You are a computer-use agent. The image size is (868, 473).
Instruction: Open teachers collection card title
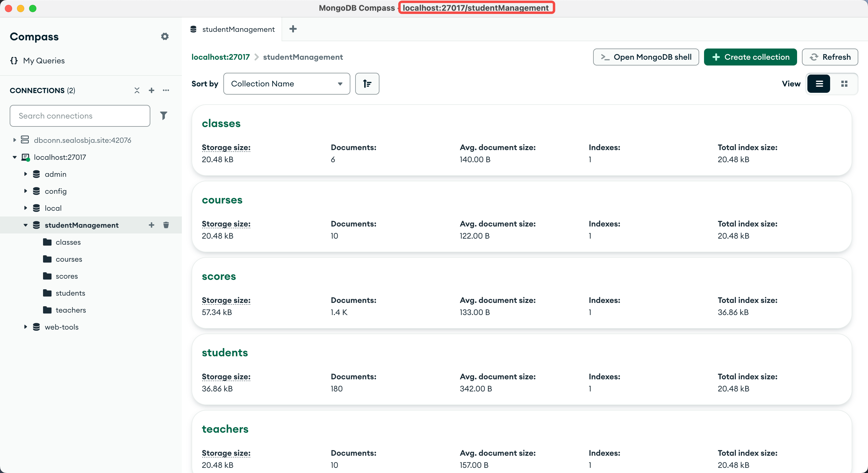click(x=225, y=429)
